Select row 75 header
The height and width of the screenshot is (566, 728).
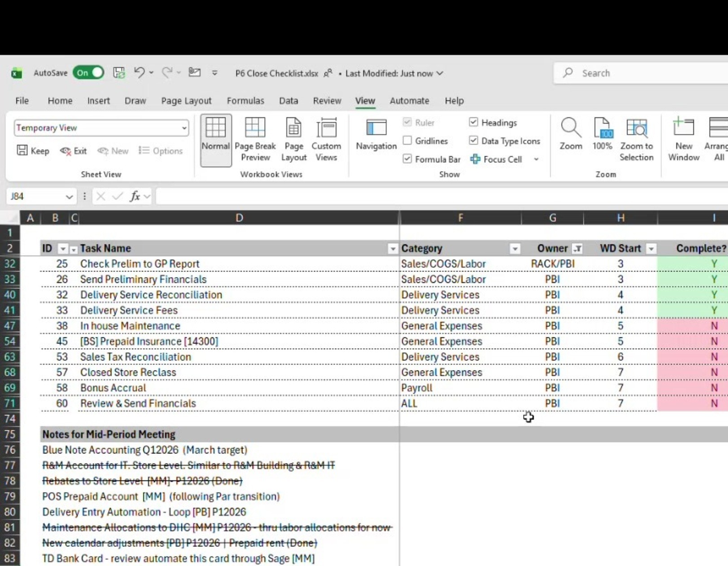click(10, 434)
